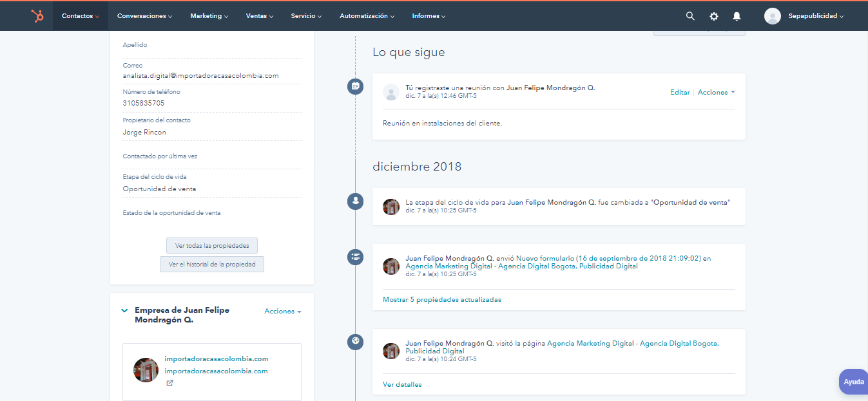This screenshot has height=401, width=868.
Task: Open the Contactos menu
Action: (80, 16)
